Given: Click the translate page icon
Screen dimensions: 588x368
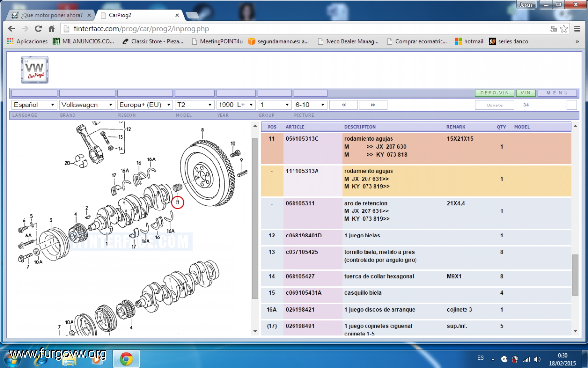Looking at the screenshot, I should 554,28.
